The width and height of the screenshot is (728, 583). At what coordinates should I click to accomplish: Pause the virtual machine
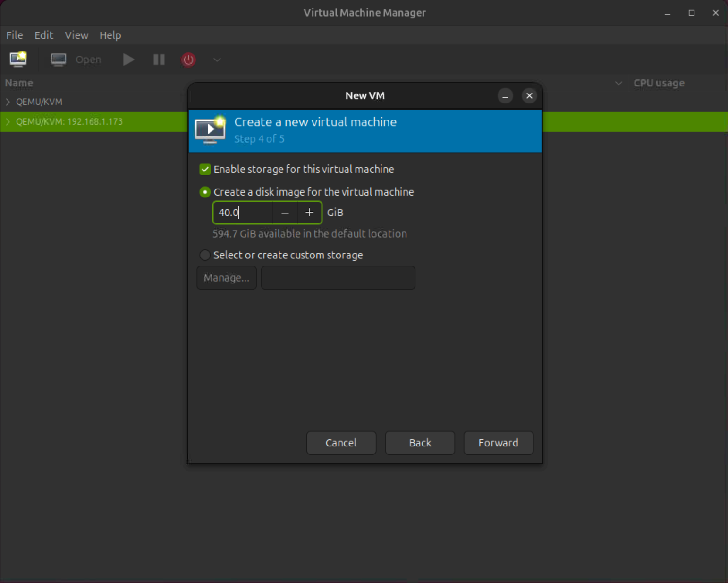[x=158, y=60]
